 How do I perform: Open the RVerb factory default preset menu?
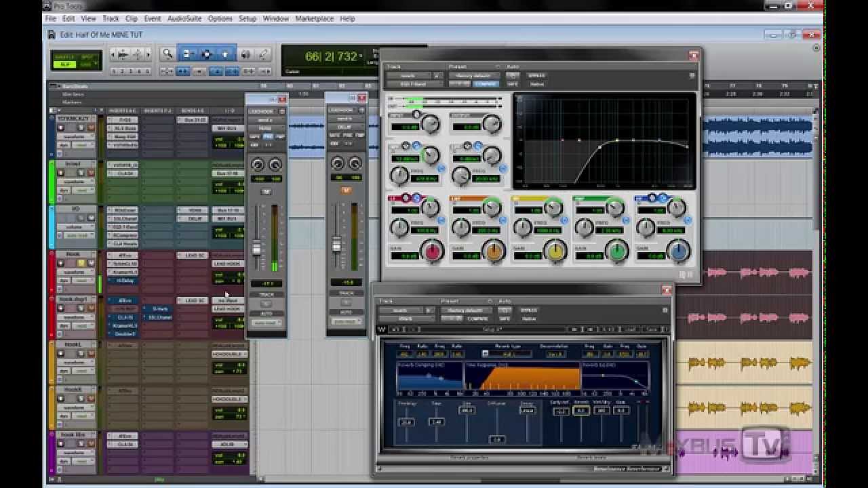pyautogui.click(x=465, y=310)
